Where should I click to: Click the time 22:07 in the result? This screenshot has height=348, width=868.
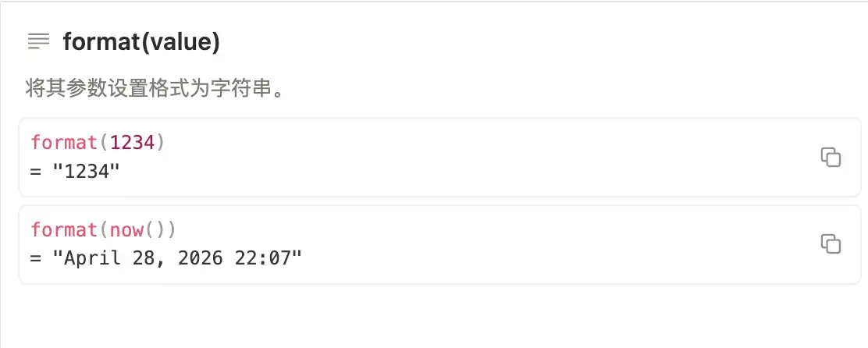coord(266,257)
